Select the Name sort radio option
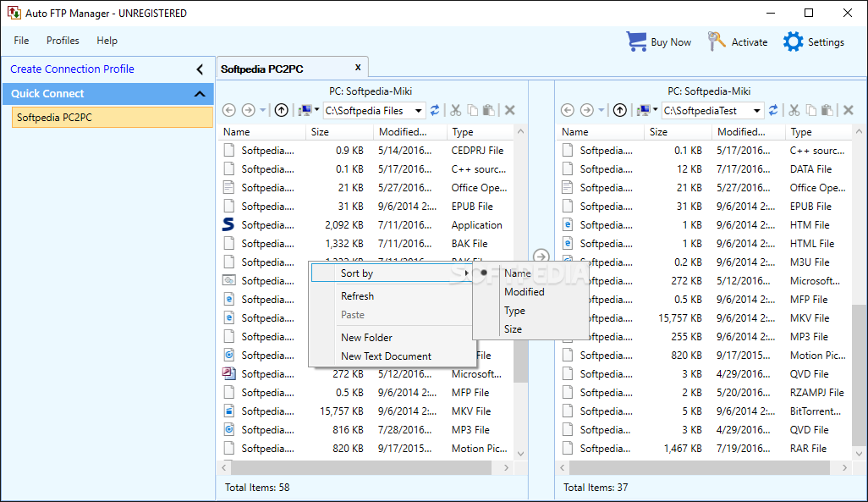Image resolution: width=868 pixels, height=502 pixels. click(x=517, y=273)
